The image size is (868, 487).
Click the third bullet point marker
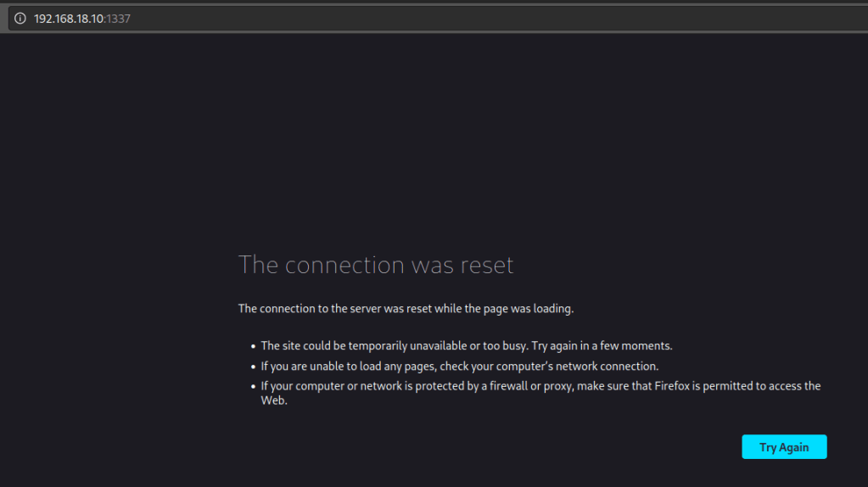(x=253, y=387)
